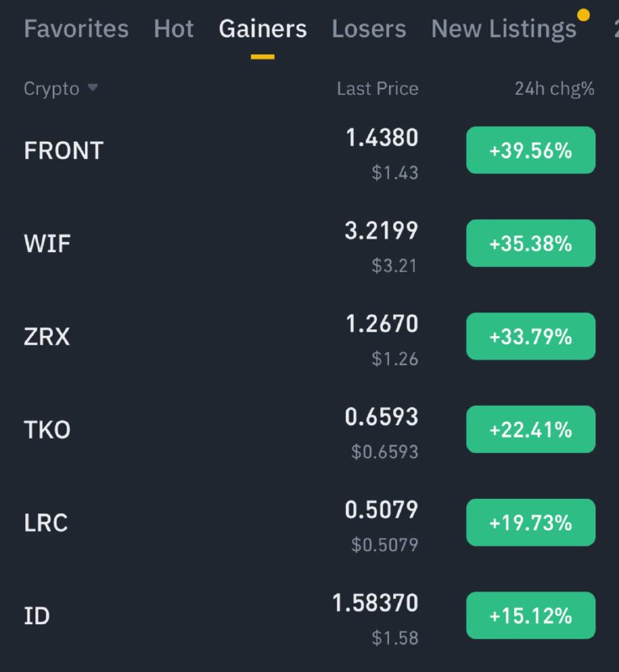The image size is (619, 672).
Task: Sort by Last Price column
Action: pos(377,88)
